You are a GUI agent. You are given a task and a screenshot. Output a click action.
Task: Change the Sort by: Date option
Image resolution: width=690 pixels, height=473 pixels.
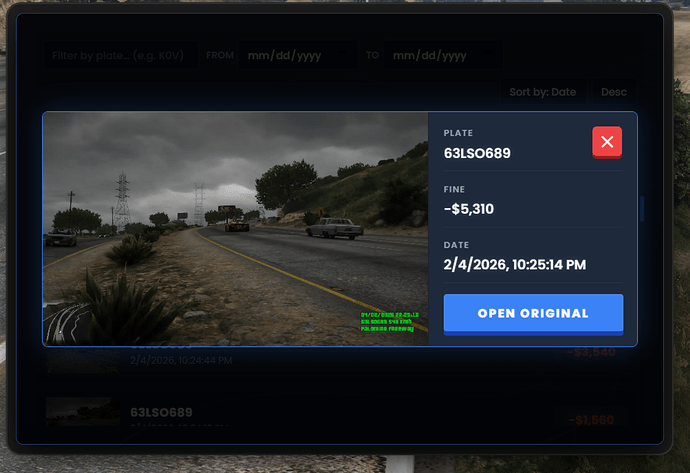point(543,92)
